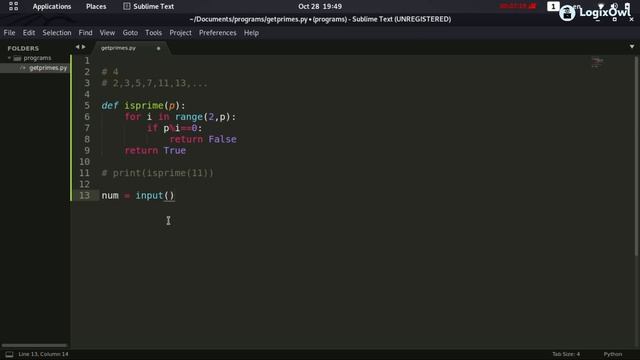Switch to workspace 1 indicator
Screen dimensions: 640x360
[x=553, y=6]
